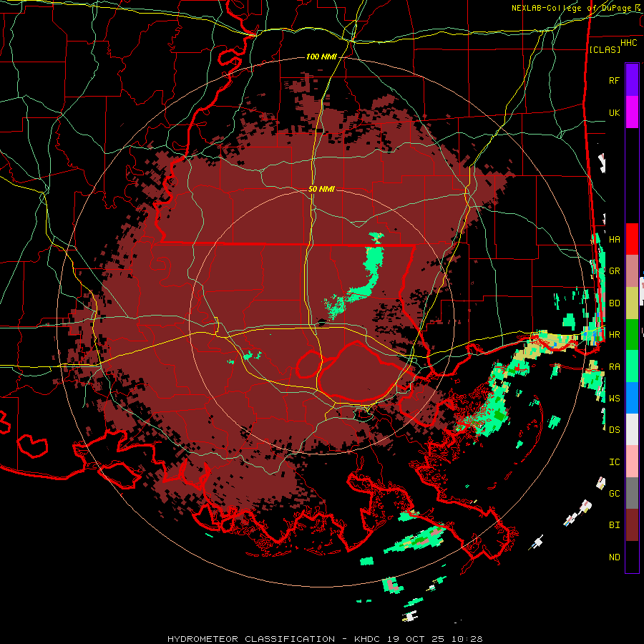Pick the light green RA legend swatch
This screenshot has width=644, height=644.
pyautogui.click(x=632, y=366)
